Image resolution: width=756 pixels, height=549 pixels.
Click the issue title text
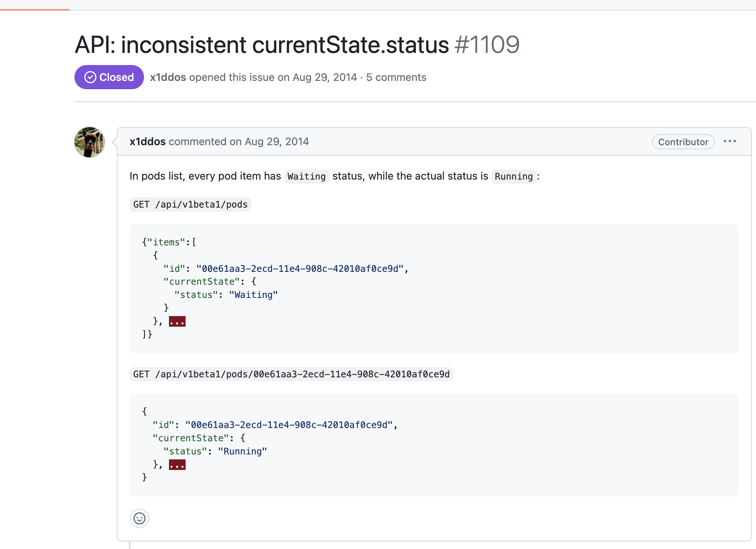click(x=262, y=45)
